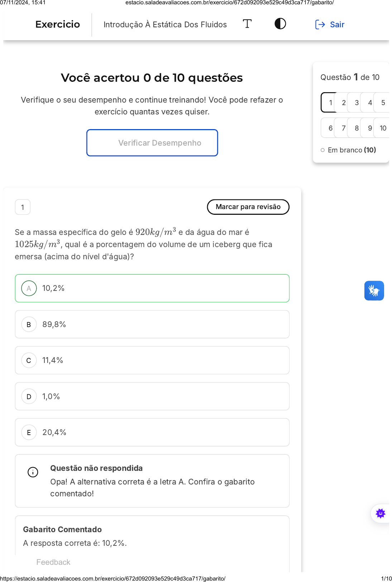This screenshot has height=582, width=392.
Task: Click the Sair logout icon
Action: [320, 24]
